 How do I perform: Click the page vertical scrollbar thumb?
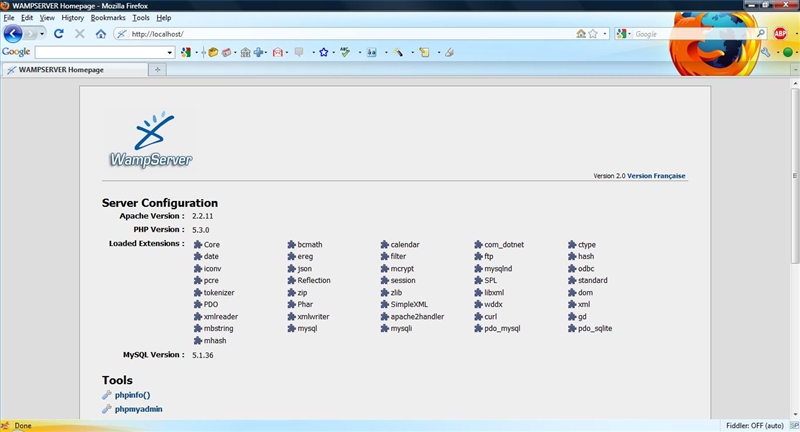[x=795, y=176]
